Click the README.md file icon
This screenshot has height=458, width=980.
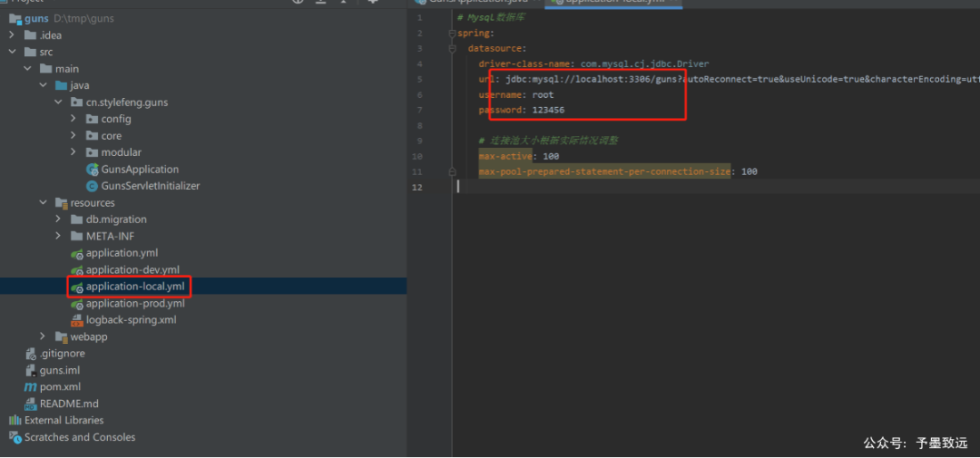(x=31, y=404)
